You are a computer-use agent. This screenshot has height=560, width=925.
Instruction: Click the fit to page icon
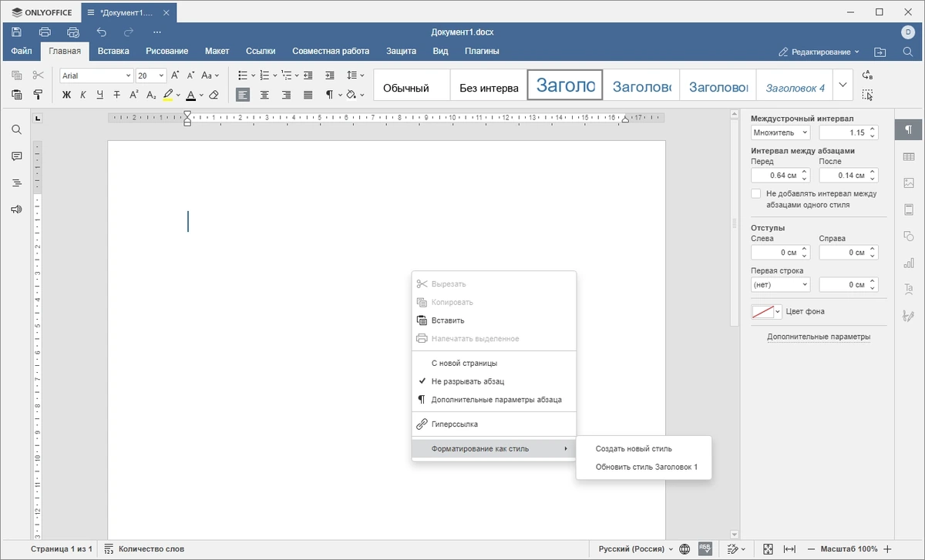click(768, 549)
